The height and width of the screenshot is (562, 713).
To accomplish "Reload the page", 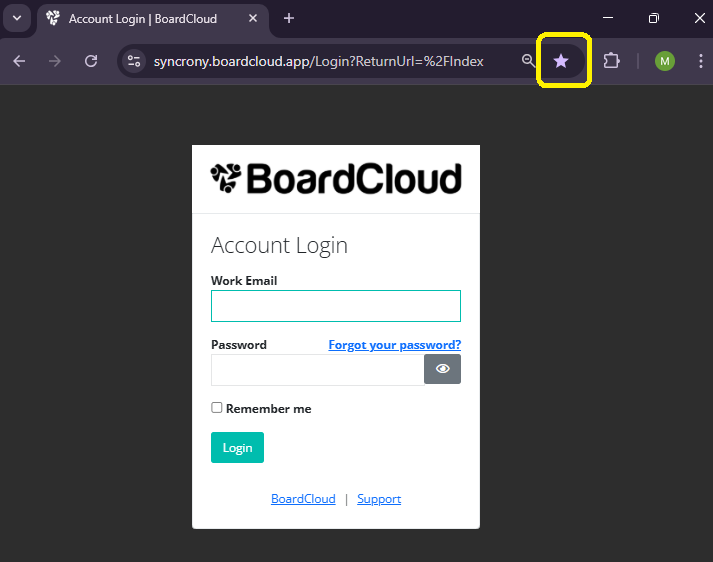I will (91, 61).
